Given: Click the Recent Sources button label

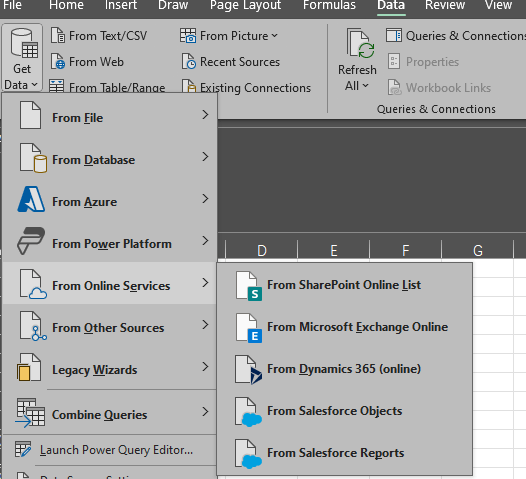Looking at the screenshot, I should pos(240,62).
